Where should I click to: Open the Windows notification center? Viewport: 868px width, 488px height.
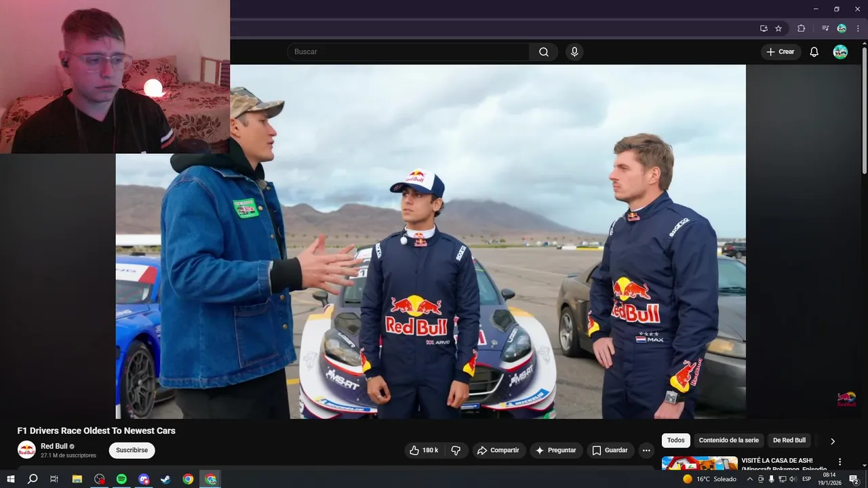854,479
